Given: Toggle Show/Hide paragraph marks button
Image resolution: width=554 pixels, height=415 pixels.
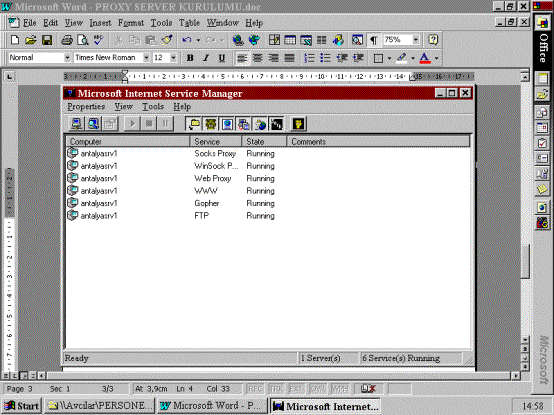Looking at the screenshot, I should [x=373, y=40].
